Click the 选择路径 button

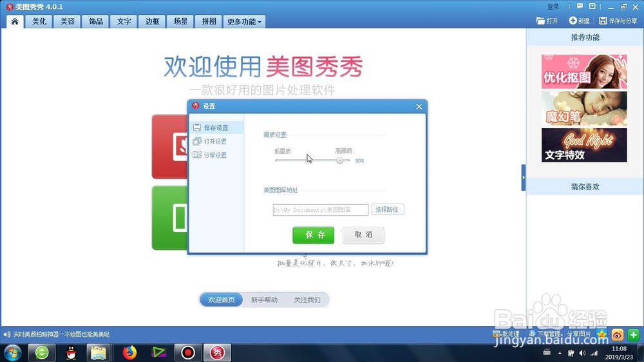387,209
